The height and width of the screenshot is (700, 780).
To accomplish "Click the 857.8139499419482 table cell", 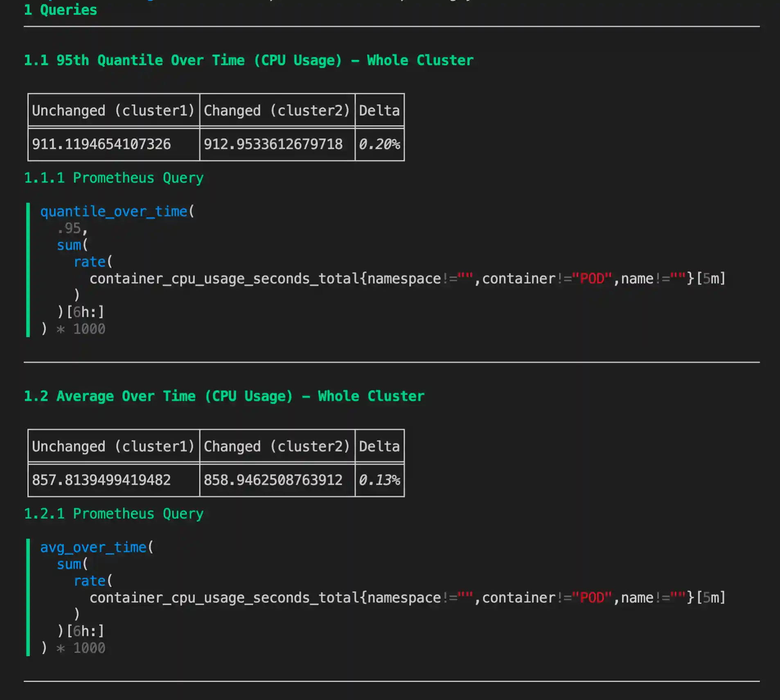I will click(101, 480).
